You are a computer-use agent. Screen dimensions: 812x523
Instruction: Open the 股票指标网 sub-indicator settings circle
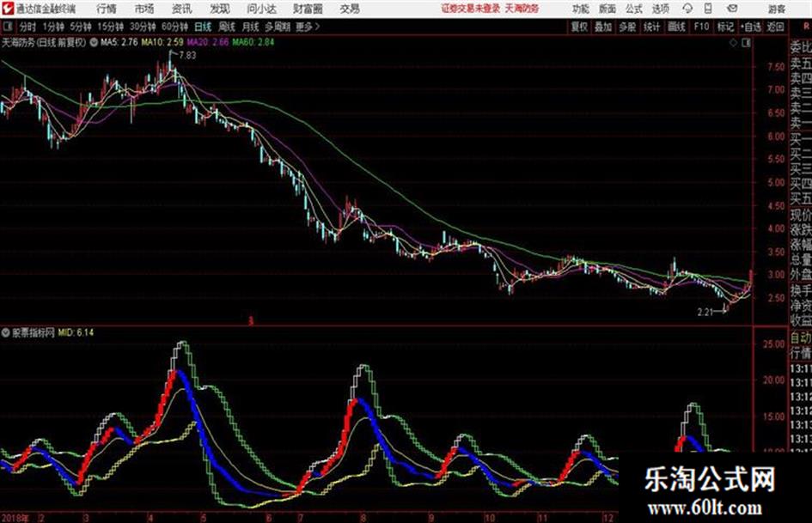6,333
